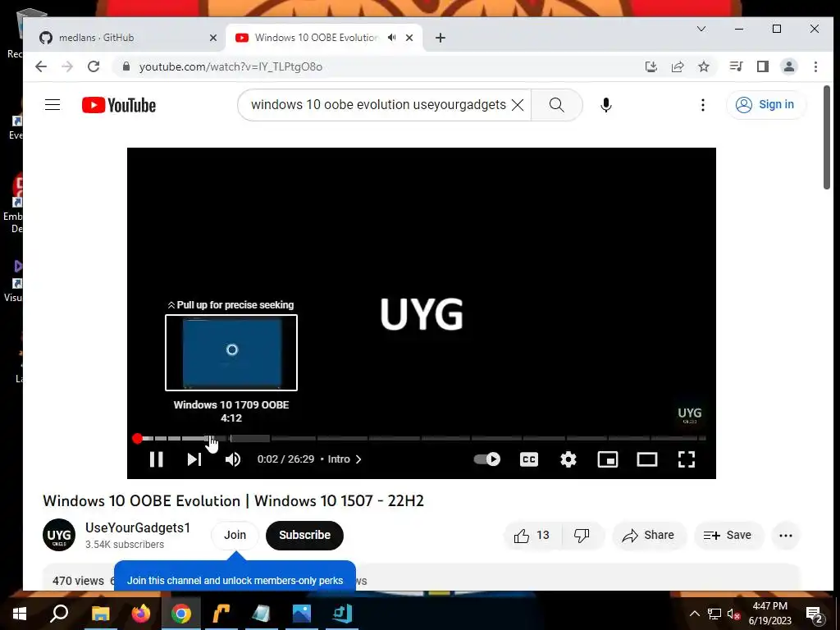Focus the YouTube search input field
This screenshot has width=840, height=630.
[x=377, y=104]
